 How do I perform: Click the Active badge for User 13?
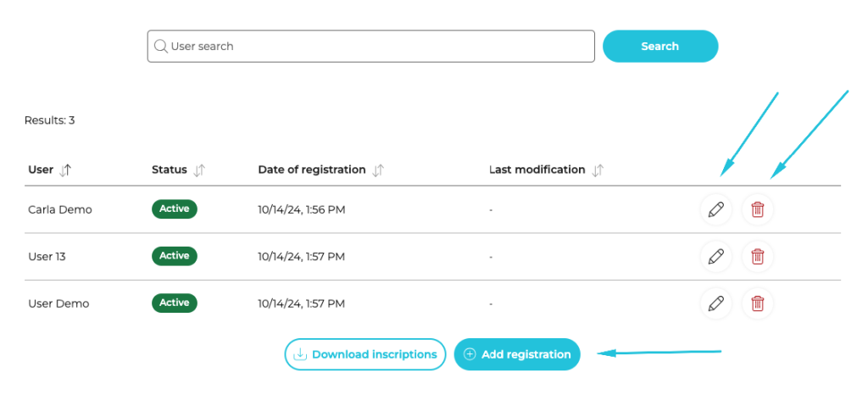tap(175, 256)
